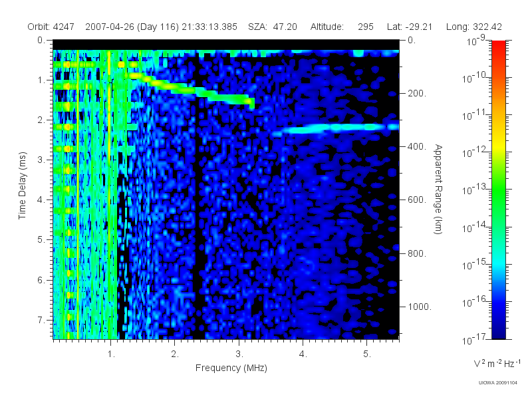Click the 'Lat: -29.21' text
This screenshot has height=399, width=532.
coord(410,27)
